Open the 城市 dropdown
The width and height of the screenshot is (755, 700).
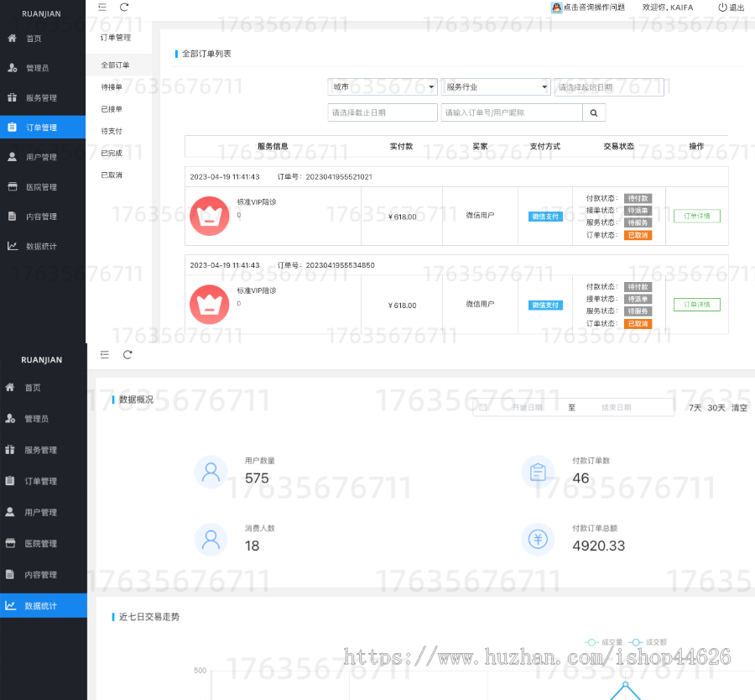click(x=383, y=87)
